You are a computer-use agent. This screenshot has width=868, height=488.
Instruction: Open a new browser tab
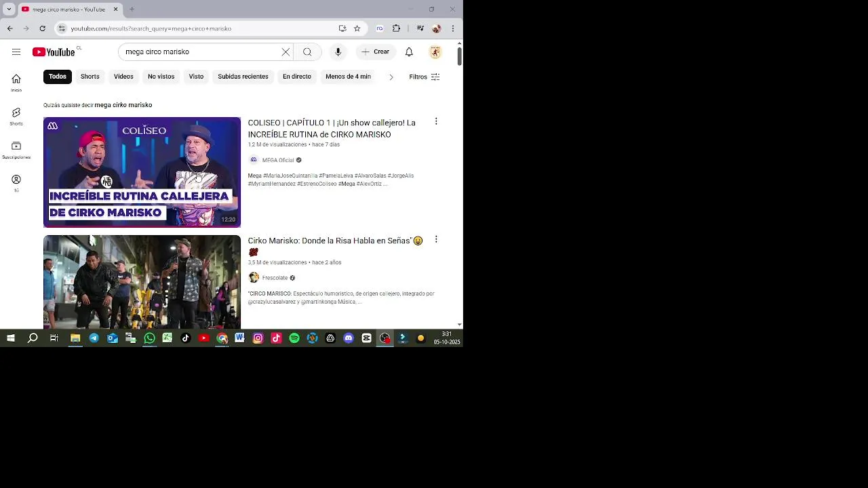(x=132, y=9)
